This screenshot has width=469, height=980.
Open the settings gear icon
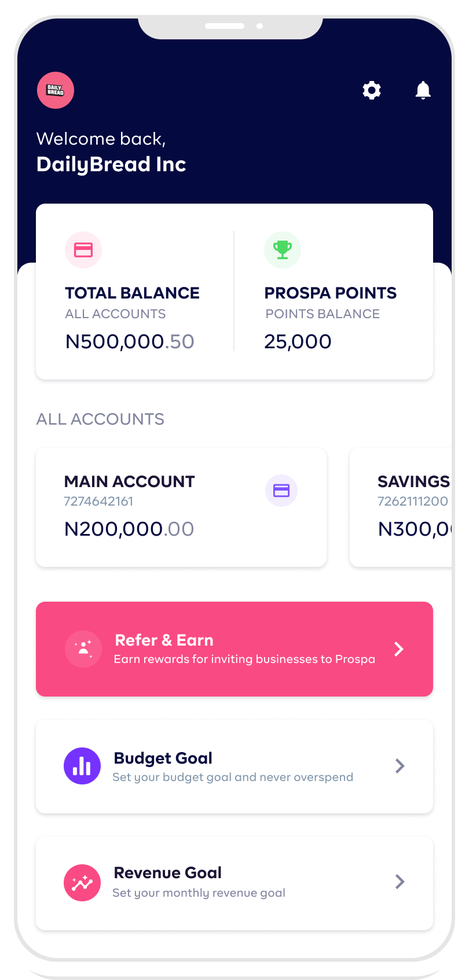371,90
